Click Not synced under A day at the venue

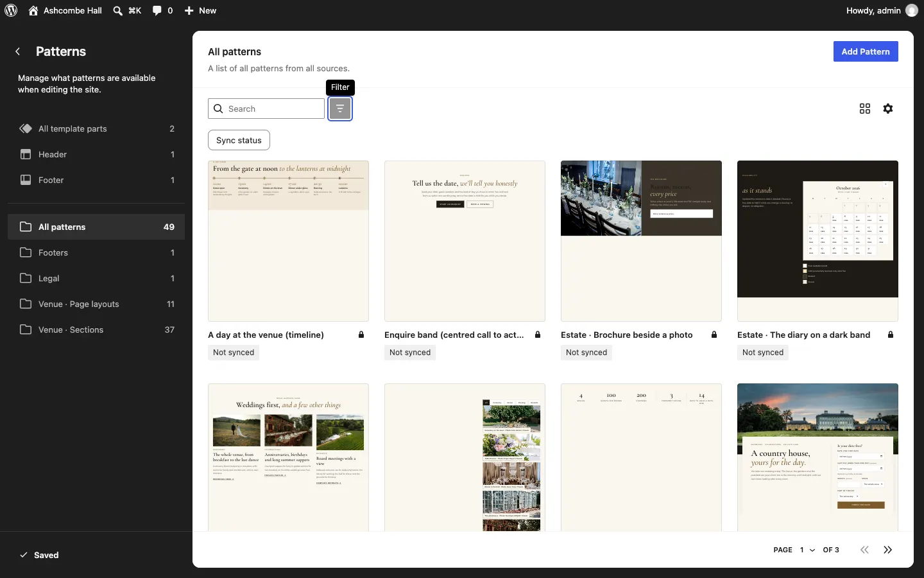[234, 352]
